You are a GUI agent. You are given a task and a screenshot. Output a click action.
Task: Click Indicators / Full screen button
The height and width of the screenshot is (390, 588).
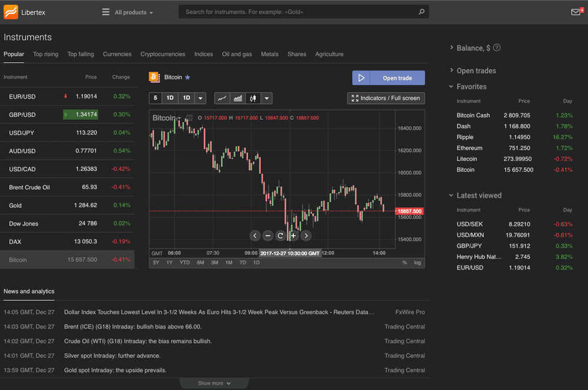pyautogui.click(x=386, y=98)
